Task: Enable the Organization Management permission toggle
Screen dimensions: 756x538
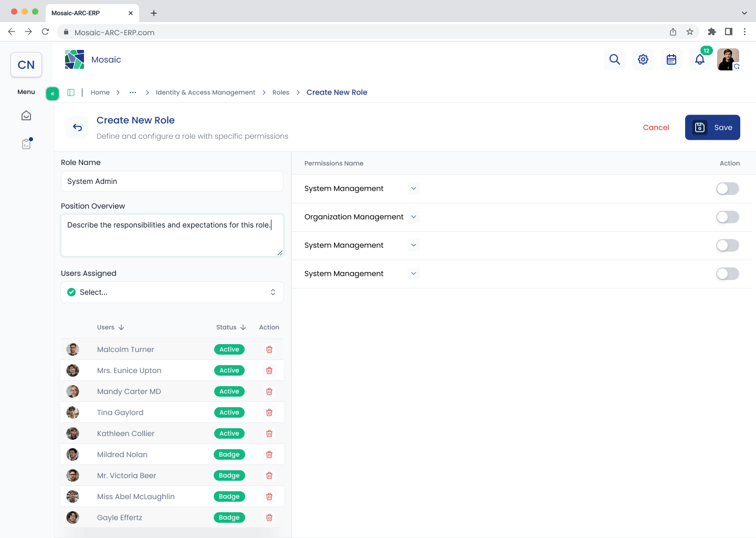Action: (x=728, y=217)
